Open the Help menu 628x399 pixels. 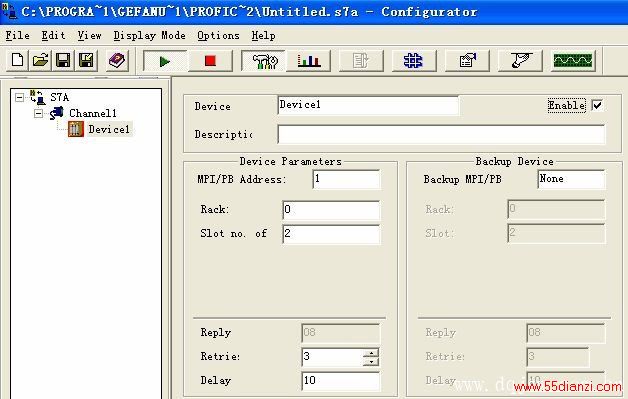264,36
